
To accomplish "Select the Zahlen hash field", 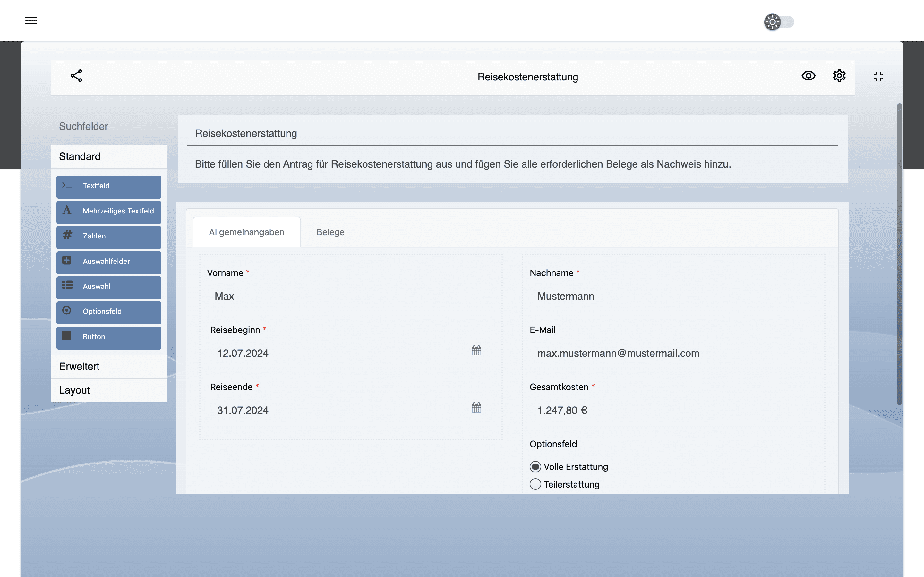I will coord(109,237).
